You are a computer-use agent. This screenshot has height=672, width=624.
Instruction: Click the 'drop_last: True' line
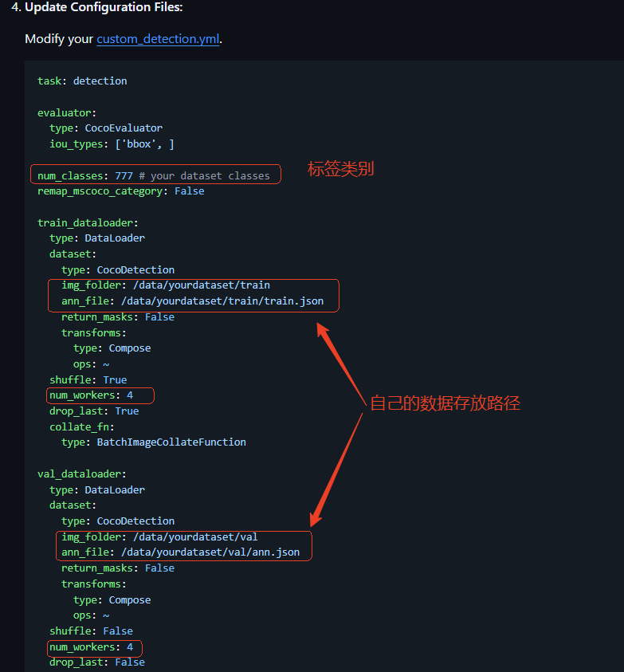(94, 411)
